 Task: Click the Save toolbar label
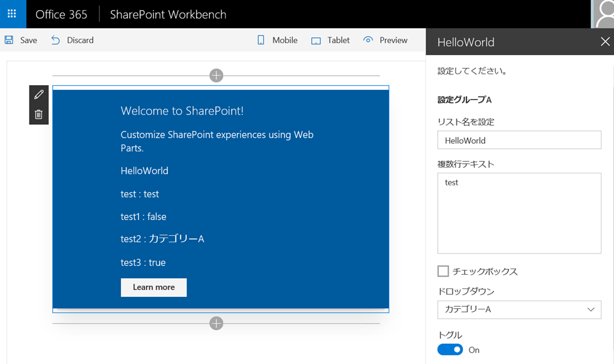point(29,40)
